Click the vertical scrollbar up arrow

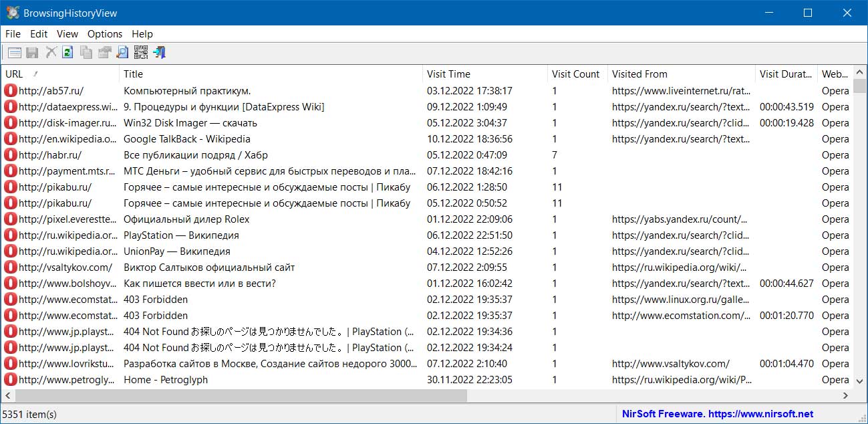(x=860, y=73)
